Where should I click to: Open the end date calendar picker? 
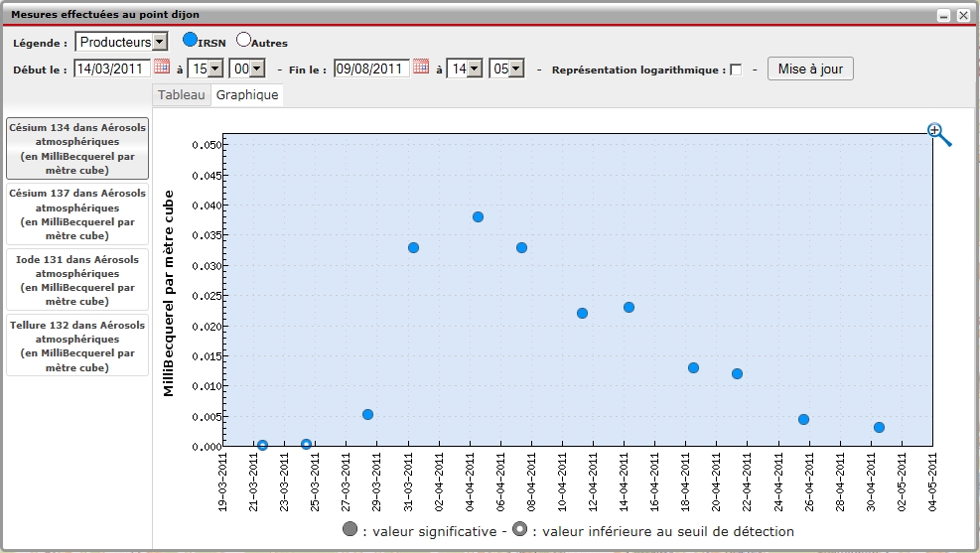(x=421, y=67)
